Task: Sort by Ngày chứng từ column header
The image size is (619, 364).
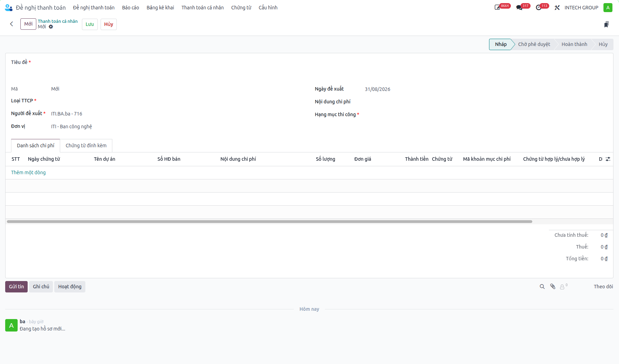Action: (x=44, y=159)
